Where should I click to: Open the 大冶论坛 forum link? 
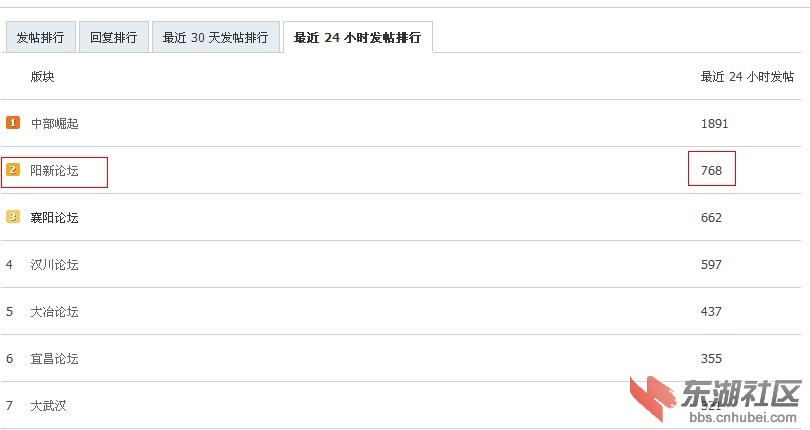[x=54, y=312]
